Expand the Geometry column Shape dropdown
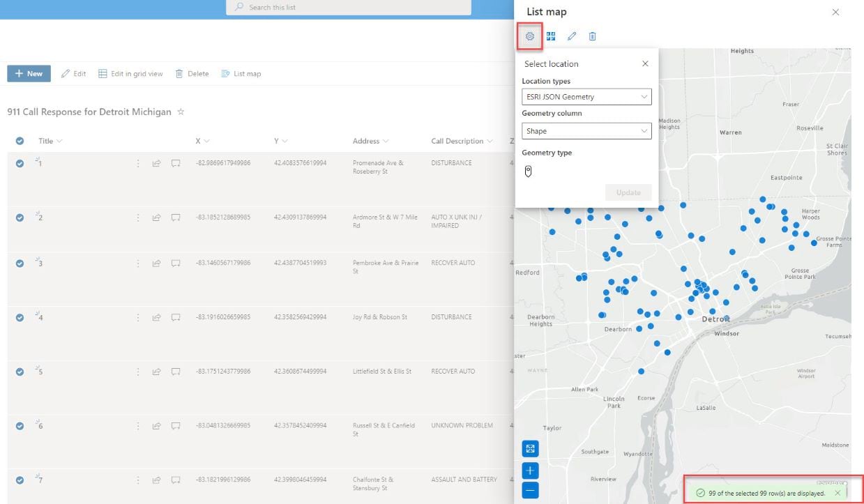 pos(586,131)
